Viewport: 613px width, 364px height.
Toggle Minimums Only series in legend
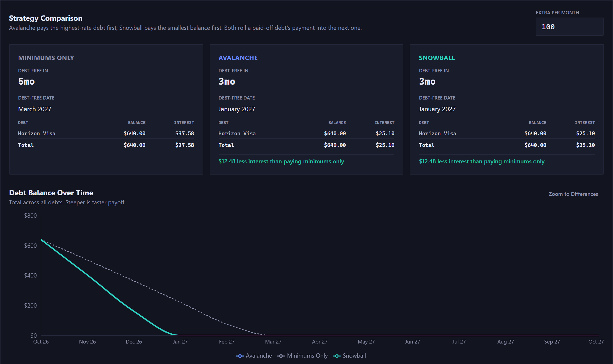303,356
